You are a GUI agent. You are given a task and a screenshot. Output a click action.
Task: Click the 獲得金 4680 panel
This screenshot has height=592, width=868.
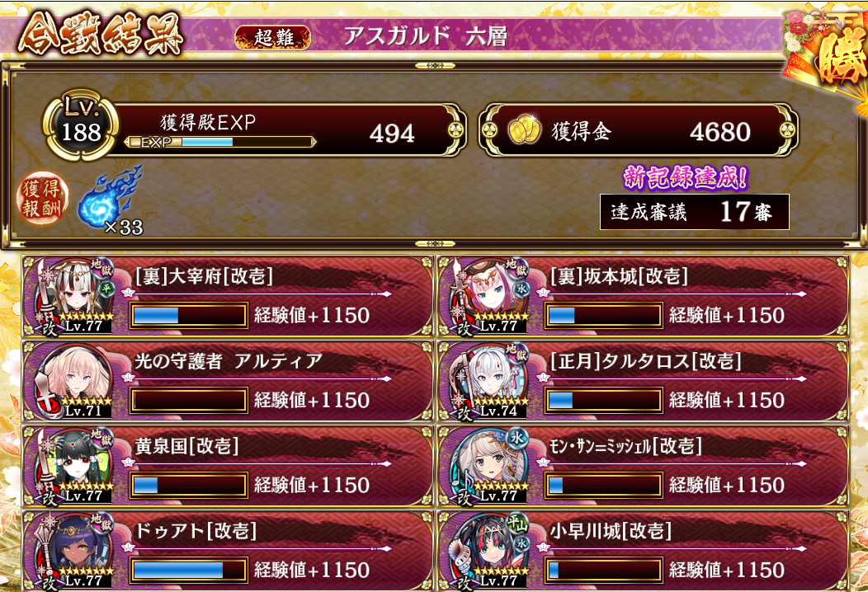(x=639, y=130)
